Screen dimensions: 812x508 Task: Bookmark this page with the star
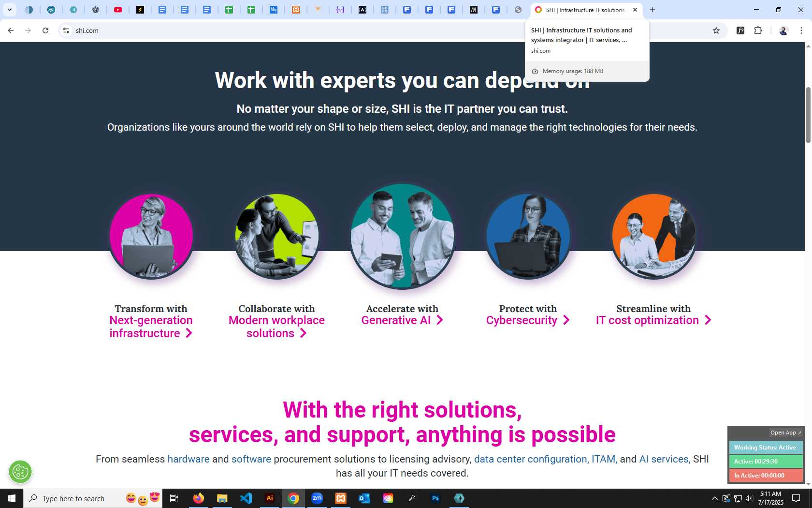point(716,30)
